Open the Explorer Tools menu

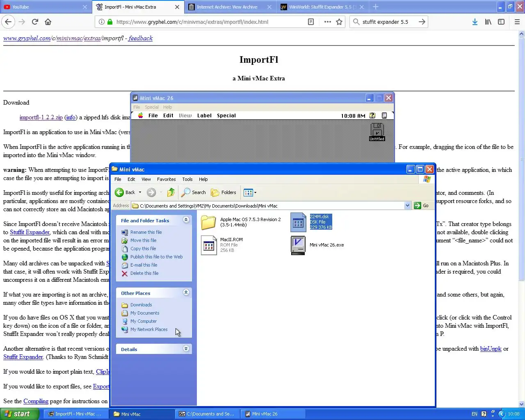click(x=187, y=179)
